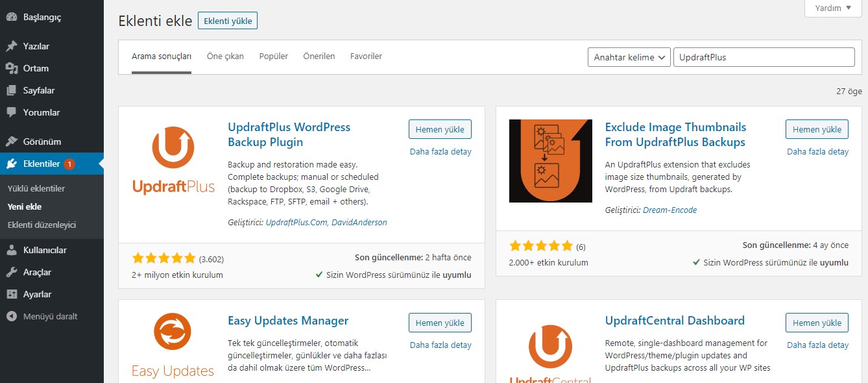Open the Yorumlar menu item

[x=52, y=112]
